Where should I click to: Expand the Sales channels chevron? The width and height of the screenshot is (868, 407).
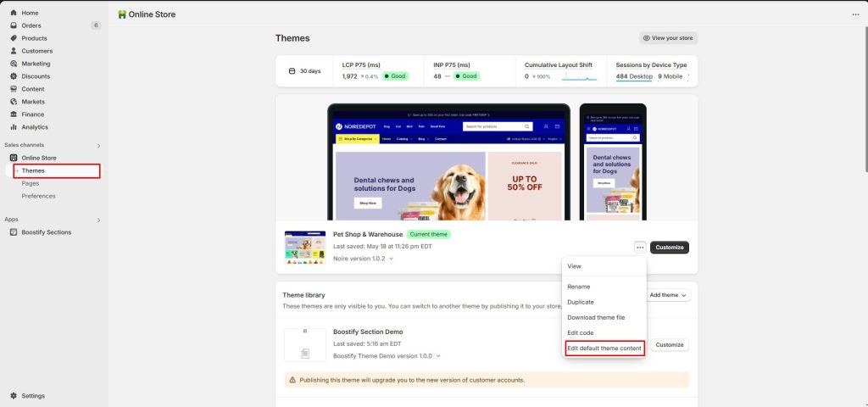pos(99,146)
